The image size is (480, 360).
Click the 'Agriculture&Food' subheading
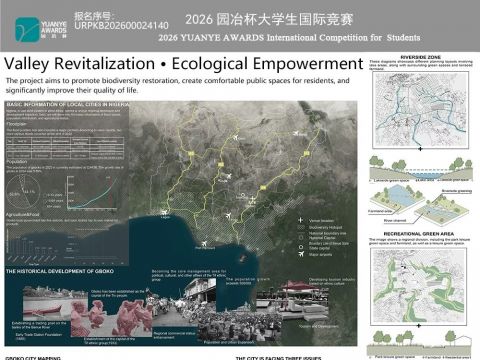[23, 215]
